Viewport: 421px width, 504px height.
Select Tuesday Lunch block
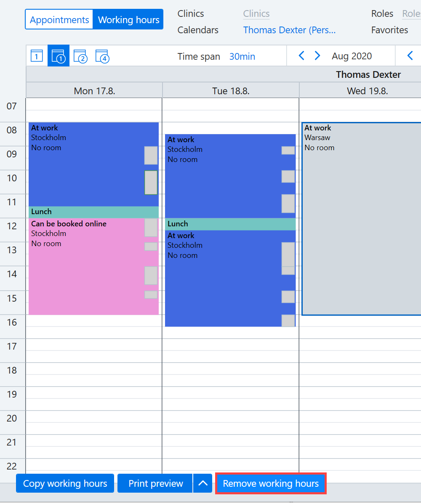pyautogui.click(x=230, y=224)
